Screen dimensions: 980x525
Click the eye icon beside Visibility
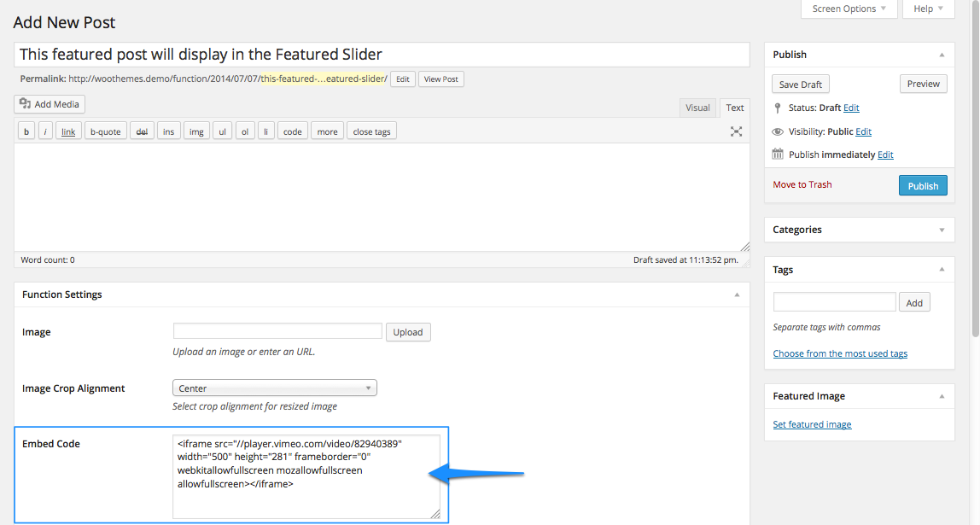tap(778, 131)
